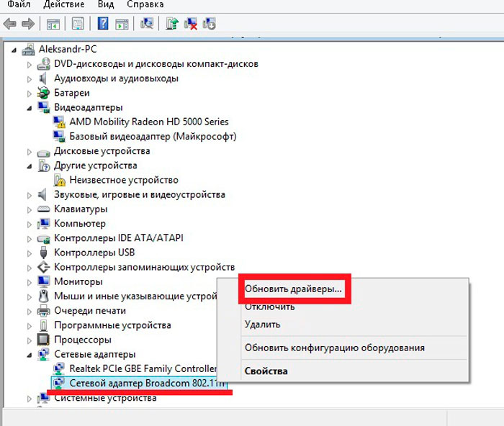The height and width of the screenshot is (426, 504).
Task: Open the Справка menu
Action: (x=145, y=4)
